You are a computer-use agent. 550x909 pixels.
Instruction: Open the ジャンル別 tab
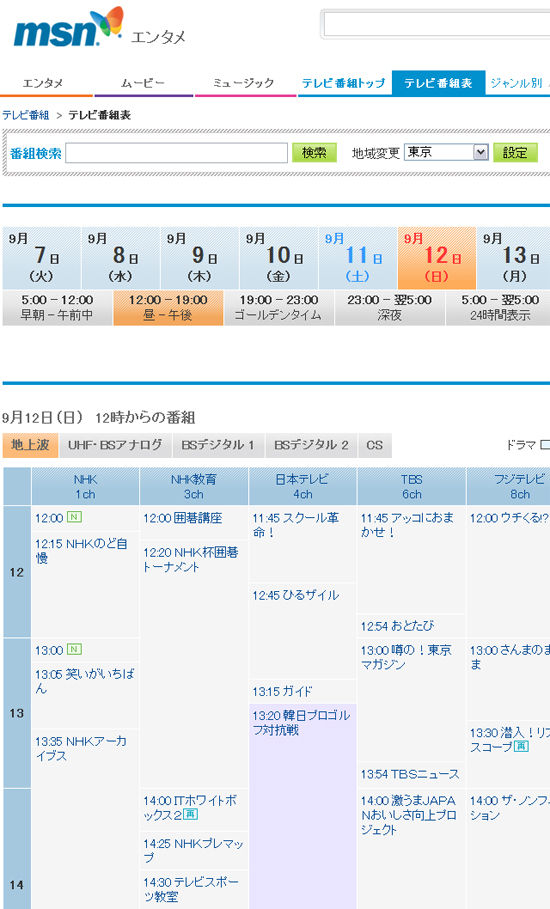click(517, 83)
